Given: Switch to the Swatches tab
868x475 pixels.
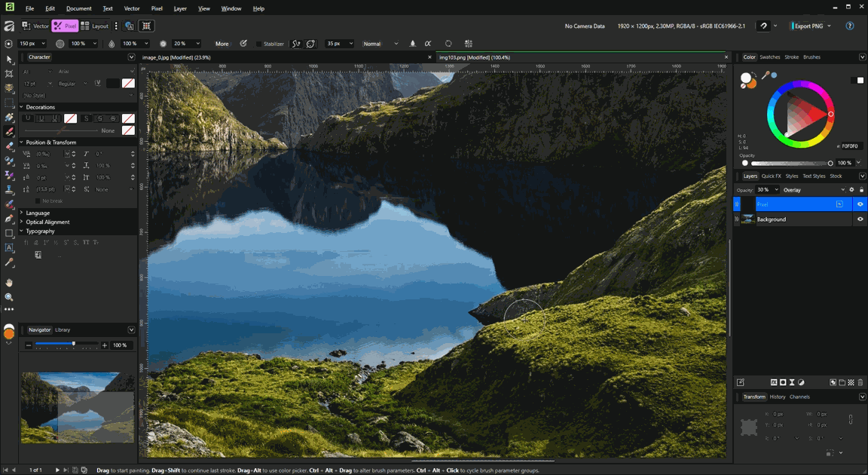Looking at the screenshot, I should 769,57.
